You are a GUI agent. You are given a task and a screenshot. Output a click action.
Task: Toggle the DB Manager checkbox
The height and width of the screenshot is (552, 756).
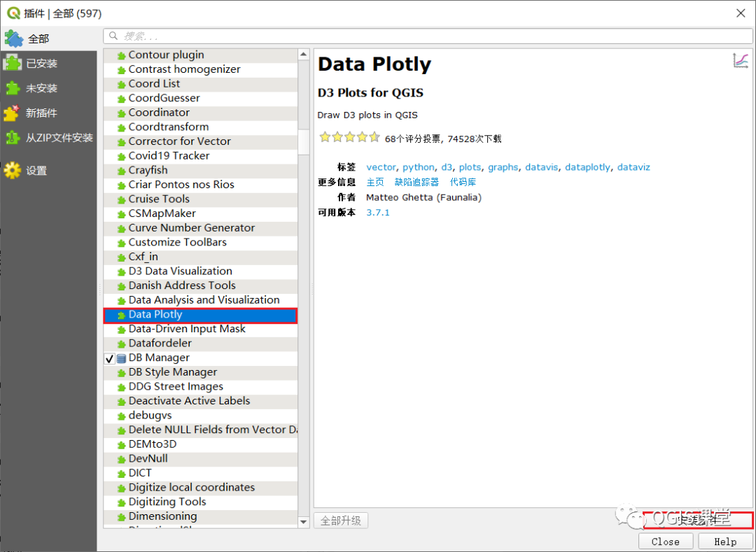109,358
